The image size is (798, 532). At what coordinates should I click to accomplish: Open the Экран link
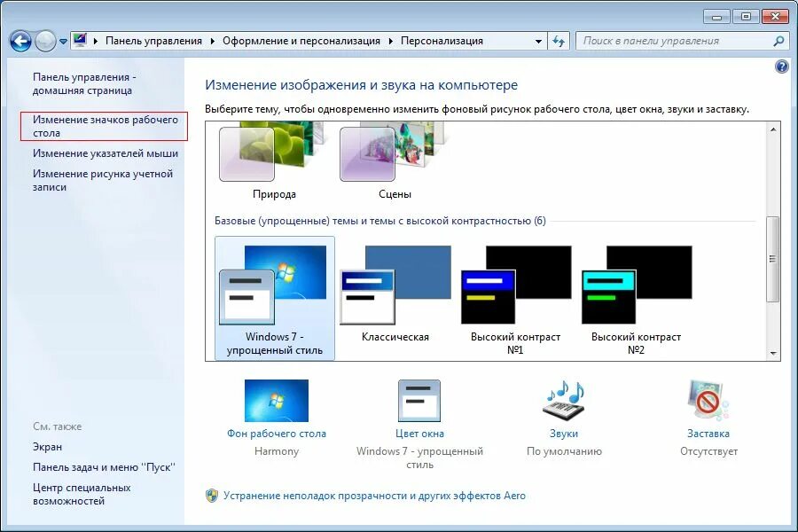47,447
